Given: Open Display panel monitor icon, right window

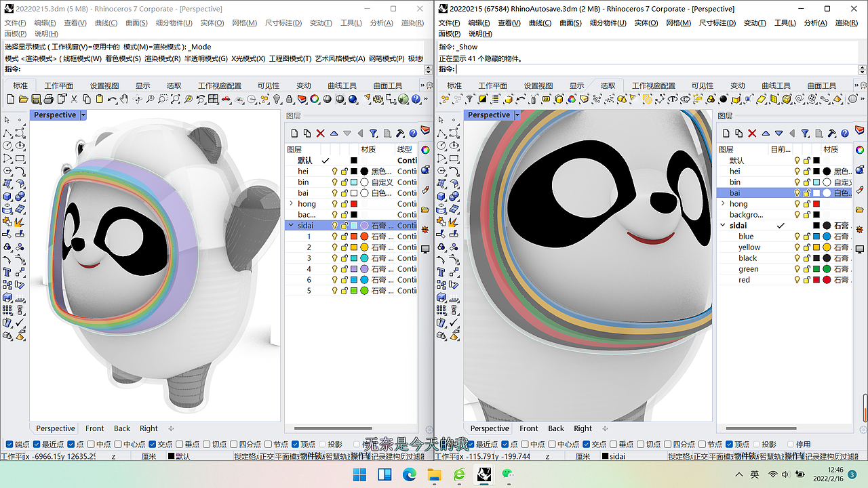Looking at the screenshot, I should (860, 249).
